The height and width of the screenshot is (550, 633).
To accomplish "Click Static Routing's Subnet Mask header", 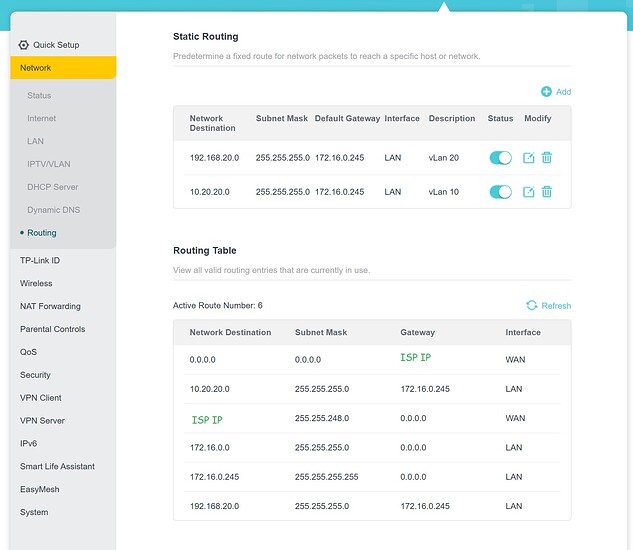I will (x=282, y=118).
